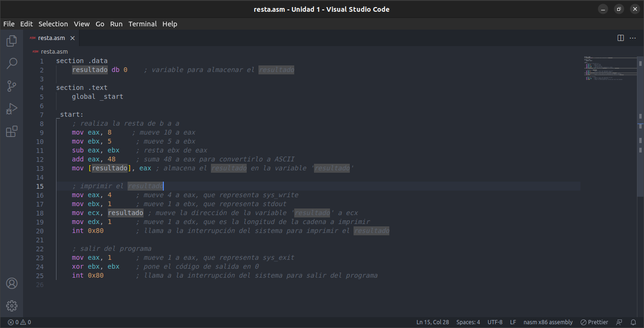The image size is (644, 328).
Task: Click 'mov [resultado], eax' instruction
Action: click(x=112, y=168)
